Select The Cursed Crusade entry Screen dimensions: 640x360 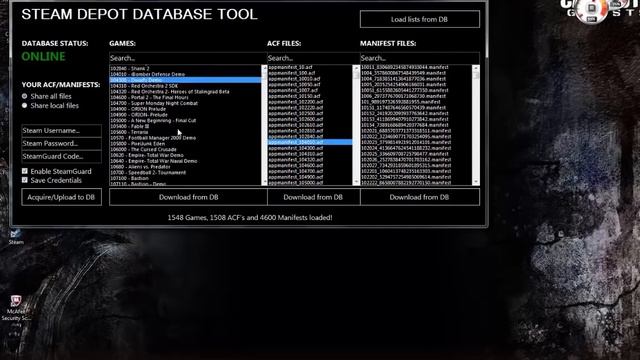tap(185, 149)
